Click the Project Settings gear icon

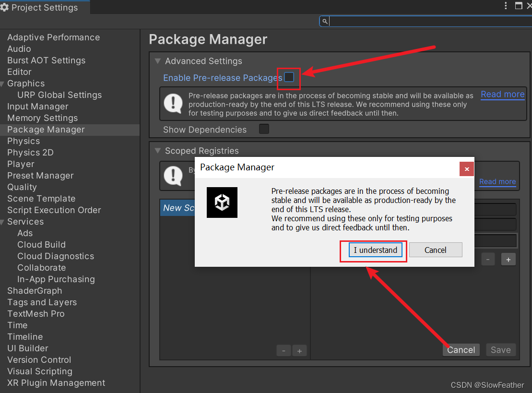4,7
